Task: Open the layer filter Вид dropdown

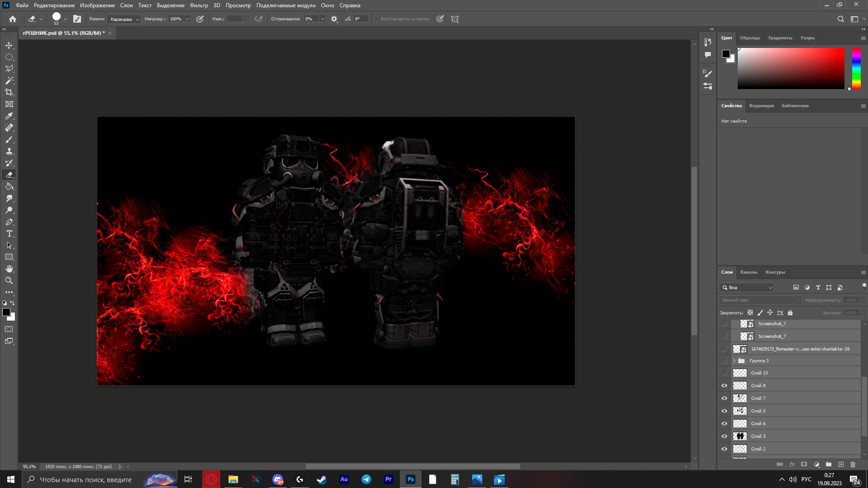Action: 746,288
